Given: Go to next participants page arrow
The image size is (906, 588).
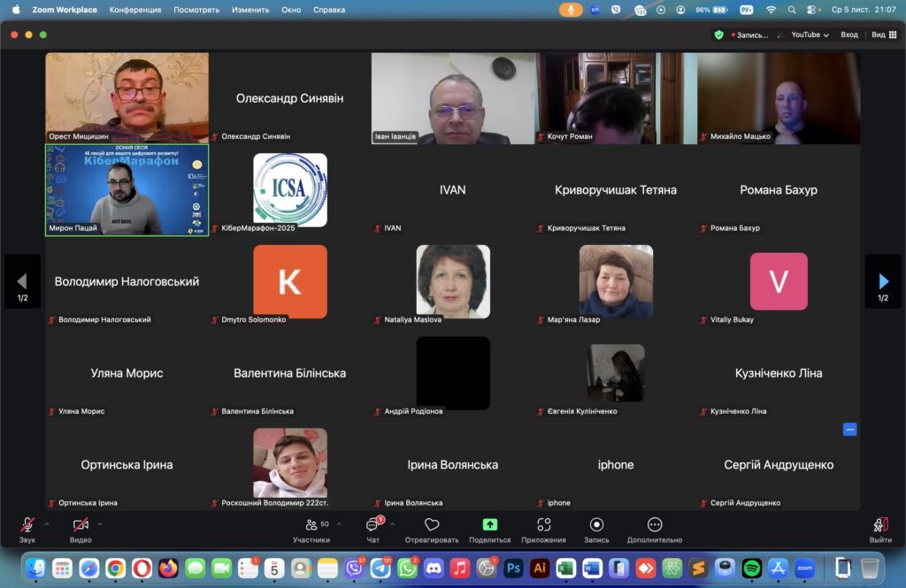Looking at the screenshot, I should (x=883, y=281).
